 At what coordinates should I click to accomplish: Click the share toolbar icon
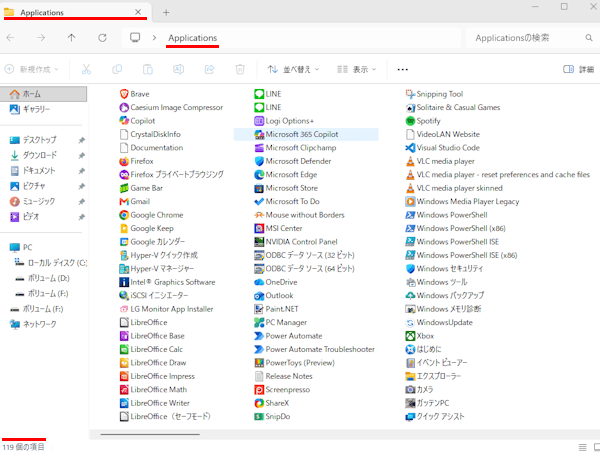tap(209, 69)
